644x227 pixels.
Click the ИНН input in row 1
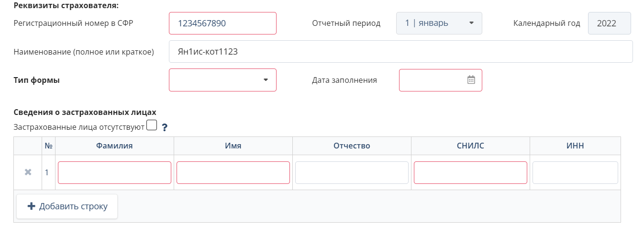click(x=575, y=172)
